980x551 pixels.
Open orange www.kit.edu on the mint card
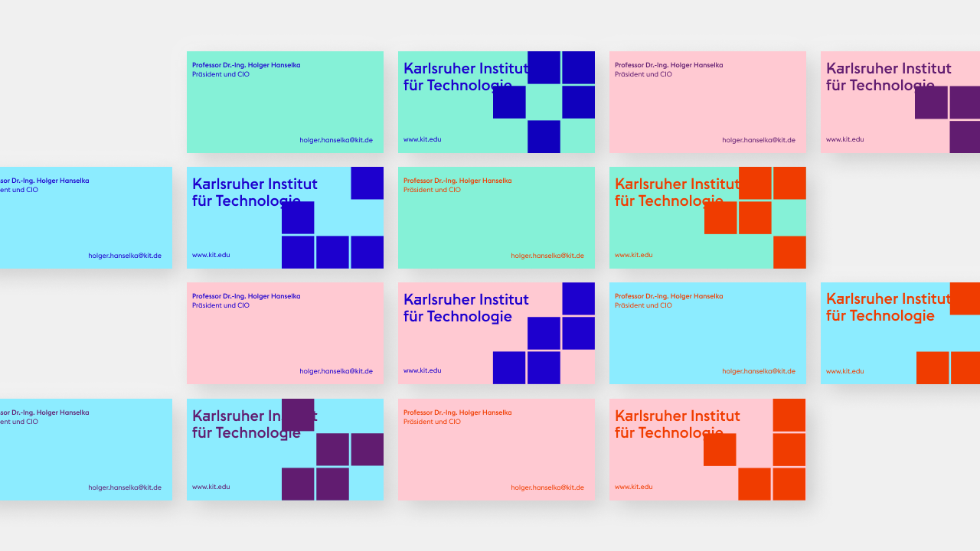point(634,255)
